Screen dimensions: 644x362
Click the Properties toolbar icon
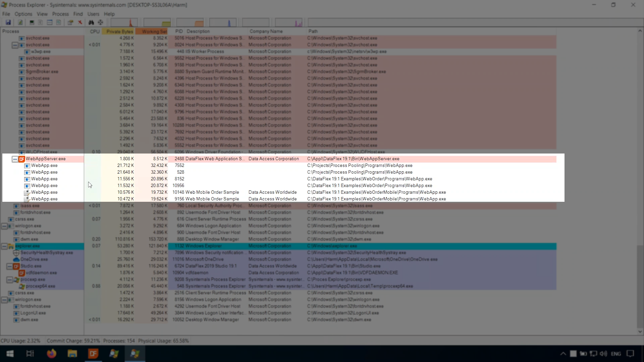[x=70, y=22]
